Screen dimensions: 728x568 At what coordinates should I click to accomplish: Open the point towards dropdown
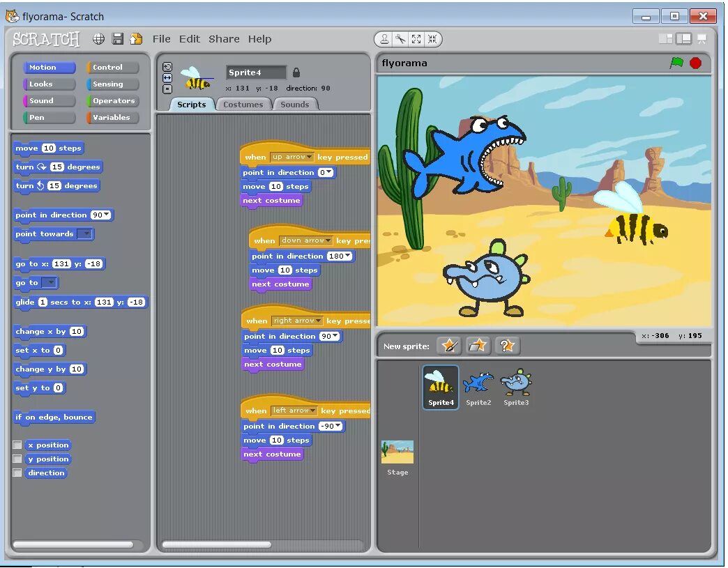87,234
